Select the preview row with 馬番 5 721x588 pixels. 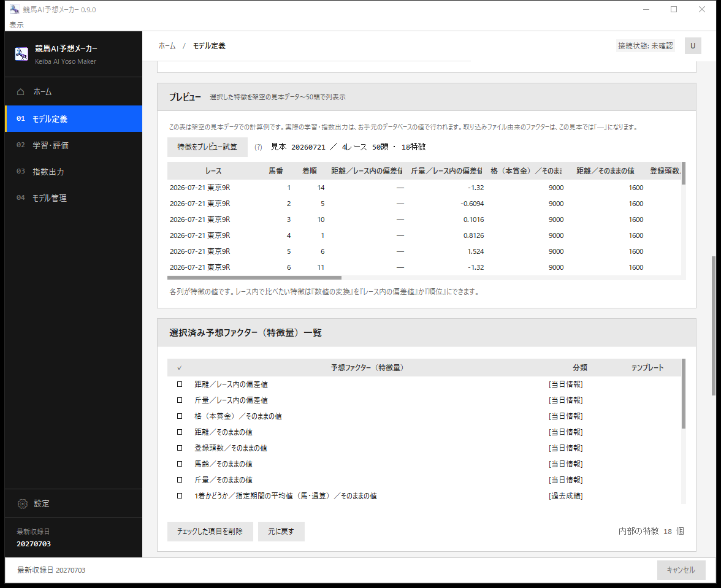424,251
